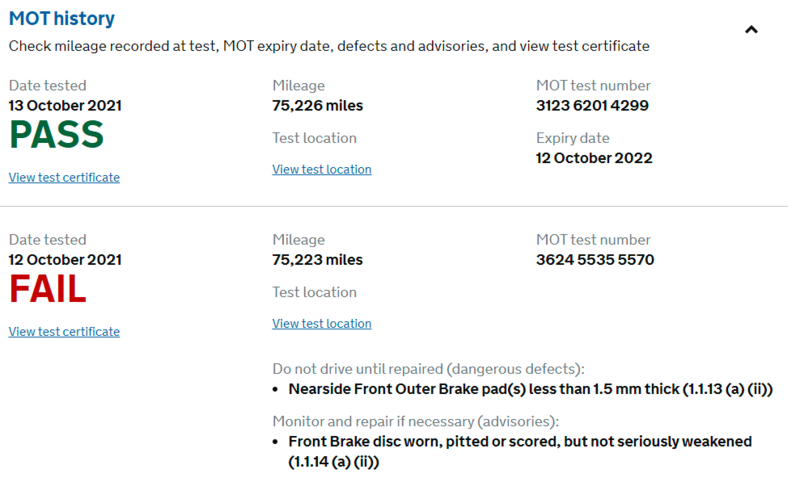This screenshot has height=482, width=800.
Task: Click the expiry date 12 October 2022
Action: click(x=594, y=157)
